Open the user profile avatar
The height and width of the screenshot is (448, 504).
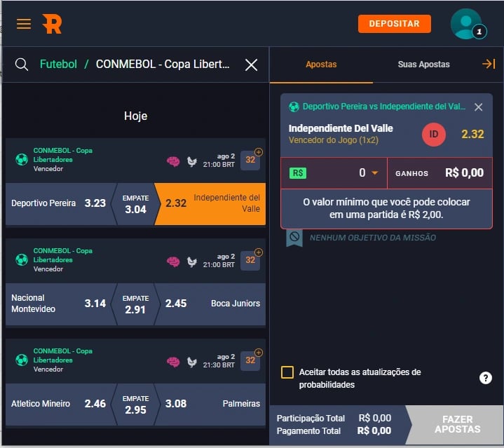(465, 24)
